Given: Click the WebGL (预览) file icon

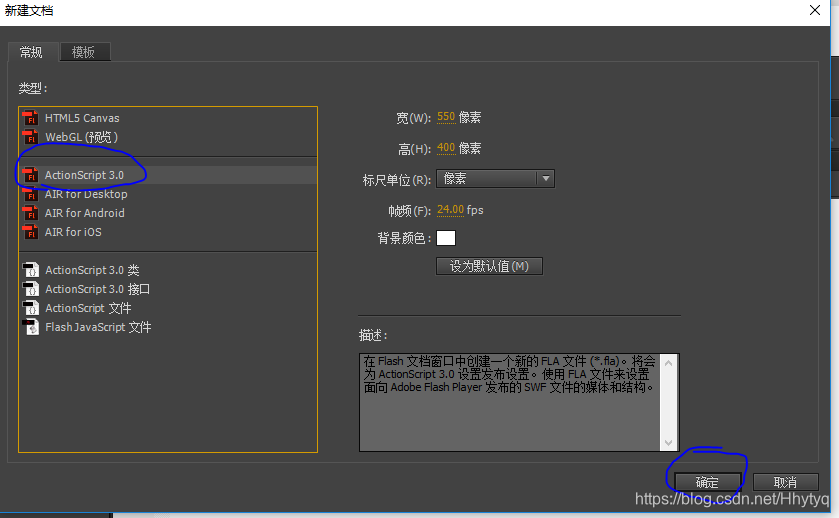Looking at the screenshot, I should coord(30,137).
